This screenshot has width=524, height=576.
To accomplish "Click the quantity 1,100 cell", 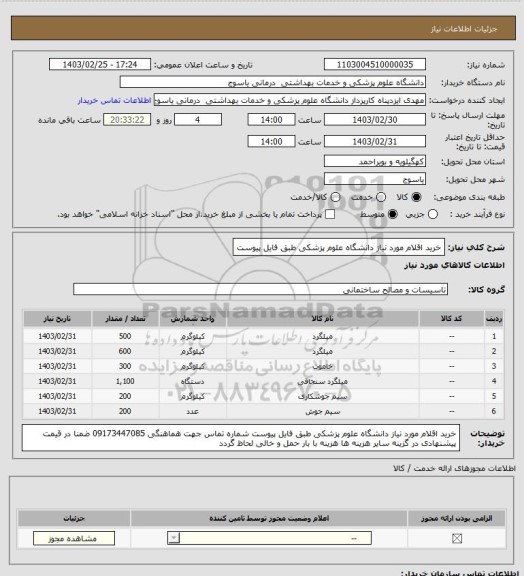I will (125, 381).
